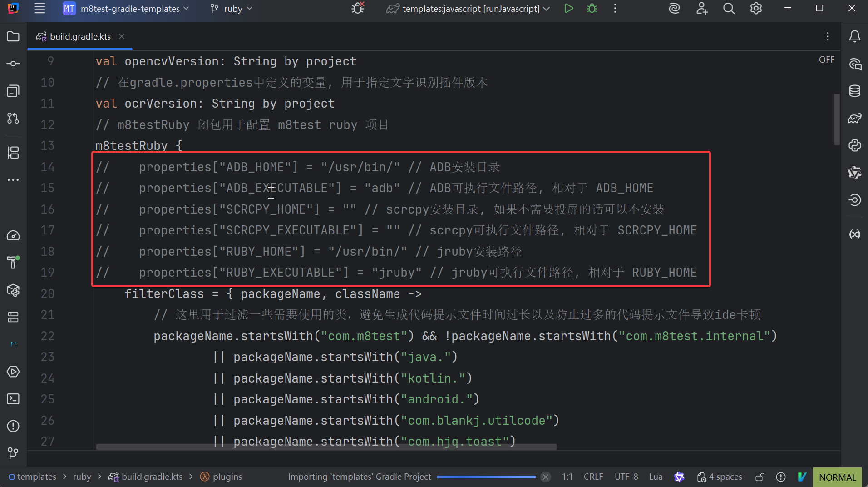
Task: Expand the m8test-gradle-templates project dropdown
Action: pos(126,9)
